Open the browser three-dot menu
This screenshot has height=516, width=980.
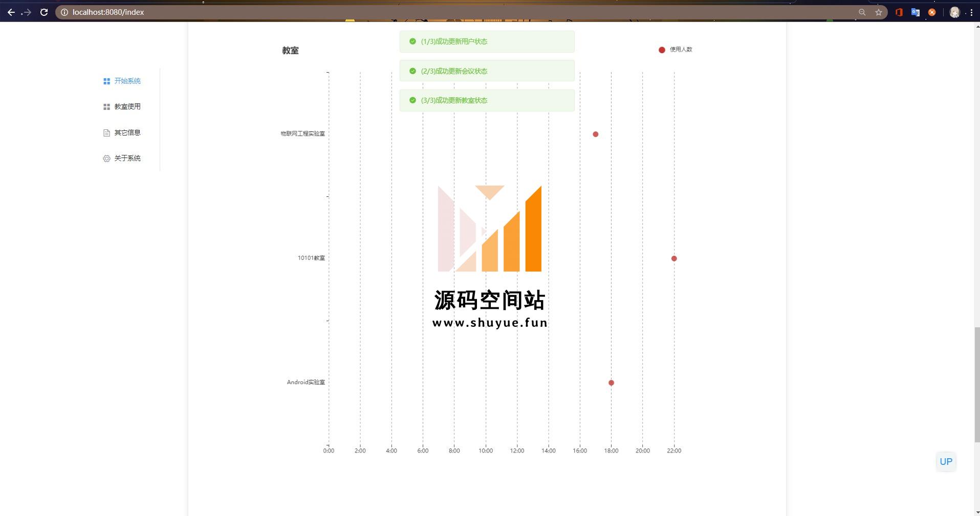click(971, 12)
